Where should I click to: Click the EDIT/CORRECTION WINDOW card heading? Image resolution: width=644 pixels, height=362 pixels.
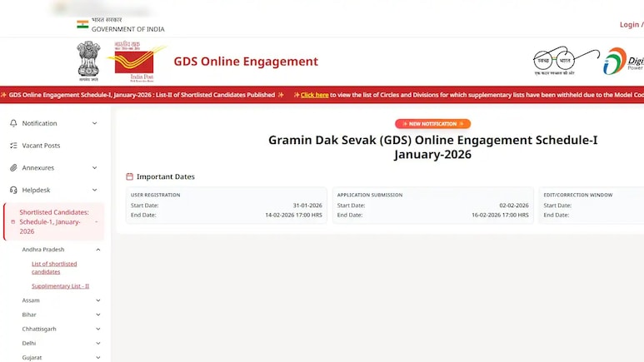pyautogui.click(x=578, y=195)
